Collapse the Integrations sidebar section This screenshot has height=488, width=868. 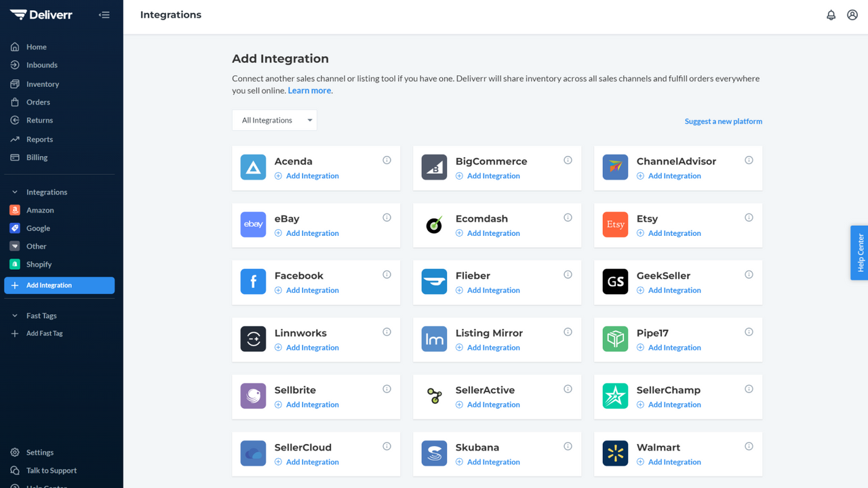14,192
